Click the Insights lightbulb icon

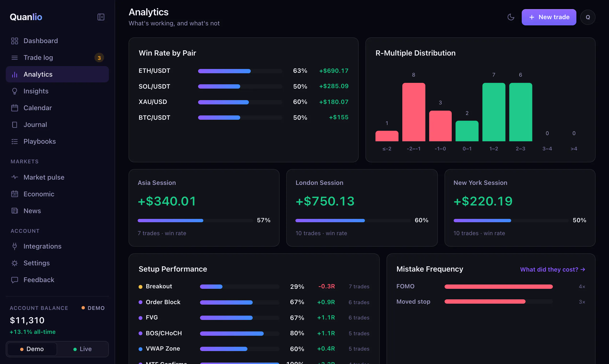coord(14,91)
